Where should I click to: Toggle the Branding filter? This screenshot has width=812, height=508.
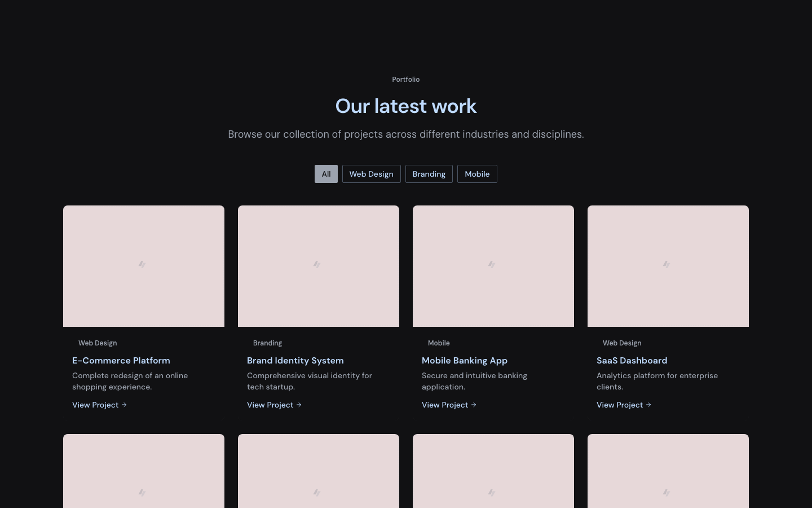(429, 174)
